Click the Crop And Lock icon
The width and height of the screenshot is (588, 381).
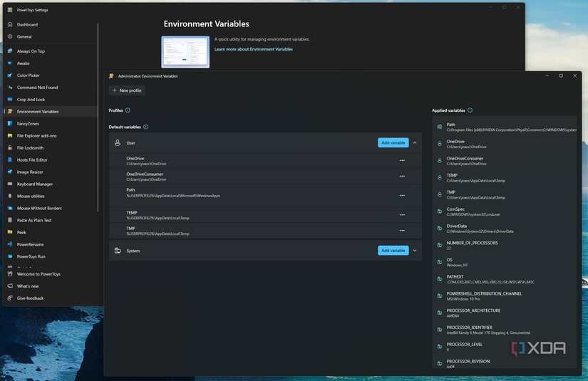click(x=10, y=99)
